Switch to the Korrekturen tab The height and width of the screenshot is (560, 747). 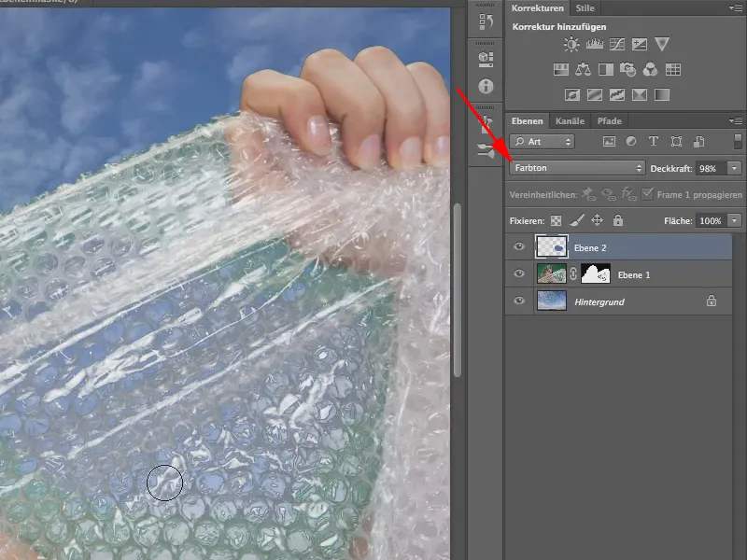538,8
